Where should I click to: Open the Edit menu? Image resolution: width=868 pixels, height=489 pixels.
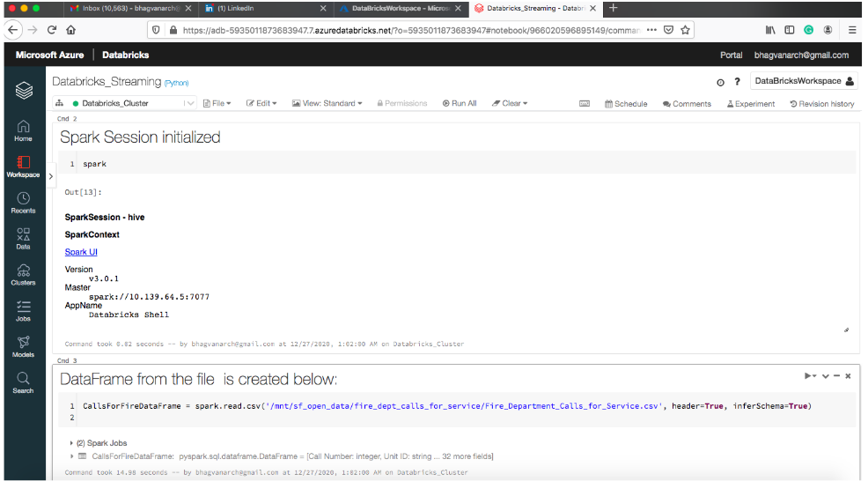click(261, 103)
